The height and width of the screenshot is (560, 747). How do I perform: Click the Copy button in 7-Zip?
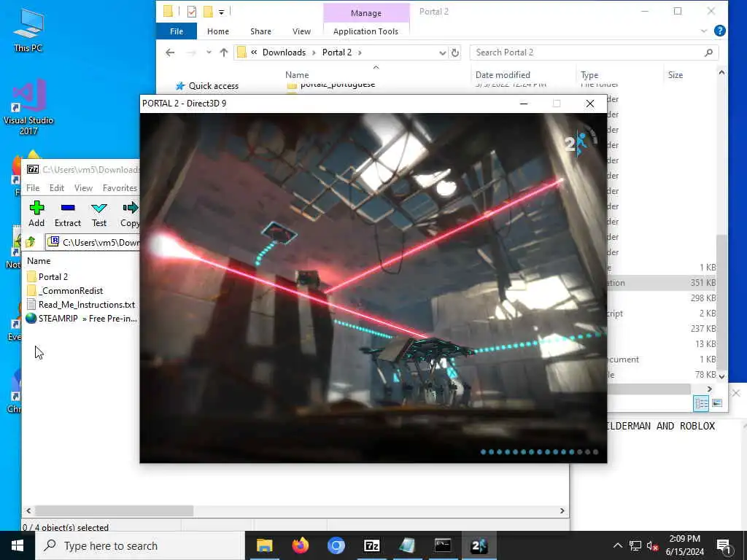pos(130,214)
